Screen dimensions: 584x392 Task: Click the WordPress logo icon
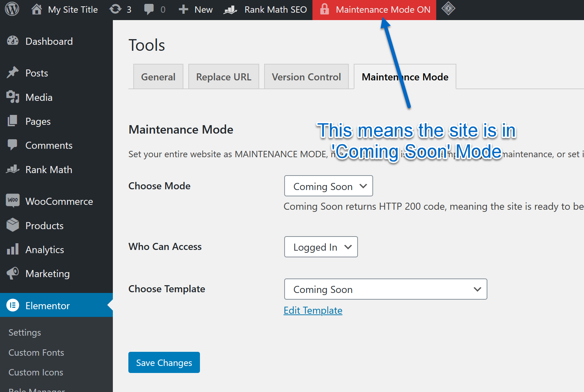pos(12,9)
